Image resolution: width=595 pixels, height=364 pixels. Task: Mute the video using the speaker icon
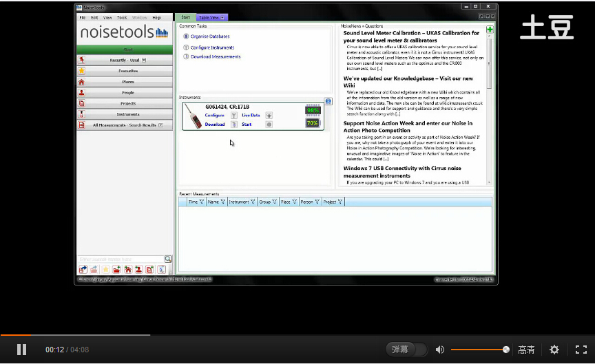pos(440,350)
